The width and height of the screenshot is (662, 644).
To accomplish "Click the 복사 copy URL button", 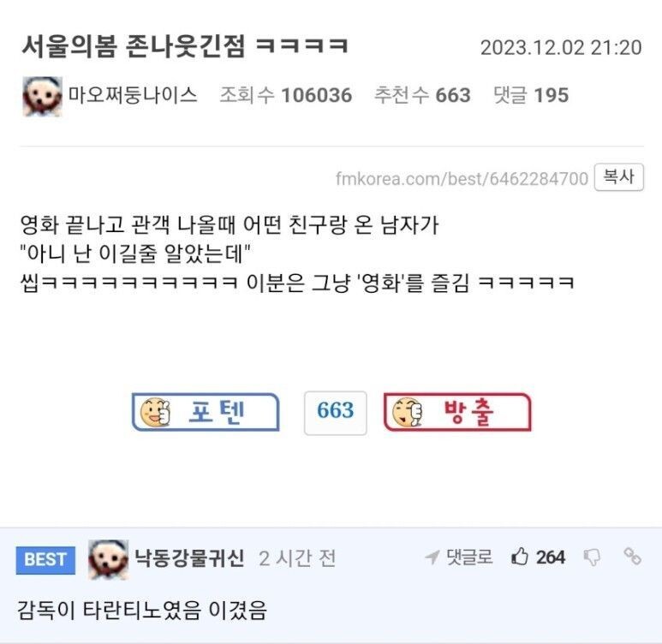I will tap(619, 177).
